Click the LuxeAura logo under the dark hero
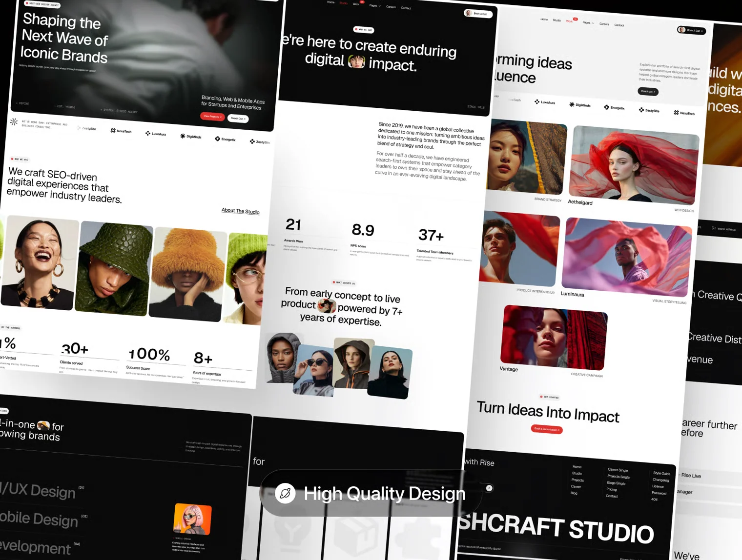Viewport: 742px width, 560px height. 156,134
